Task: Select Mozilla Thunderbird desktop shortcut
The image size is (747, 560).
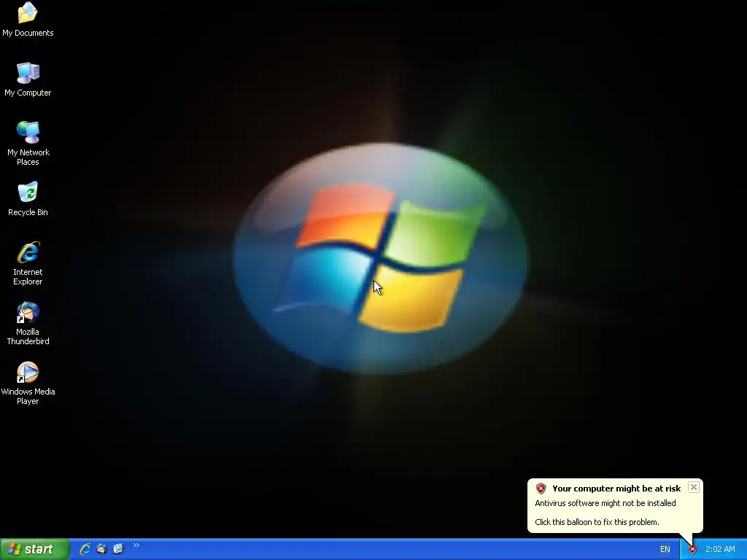Action: (x=28, y=323)
